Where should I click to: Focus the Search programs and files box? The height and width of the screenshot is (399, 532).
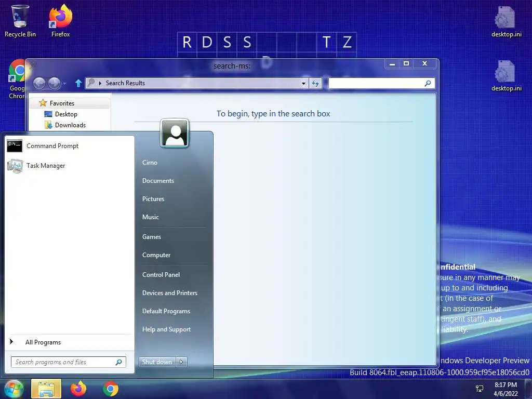69,362
